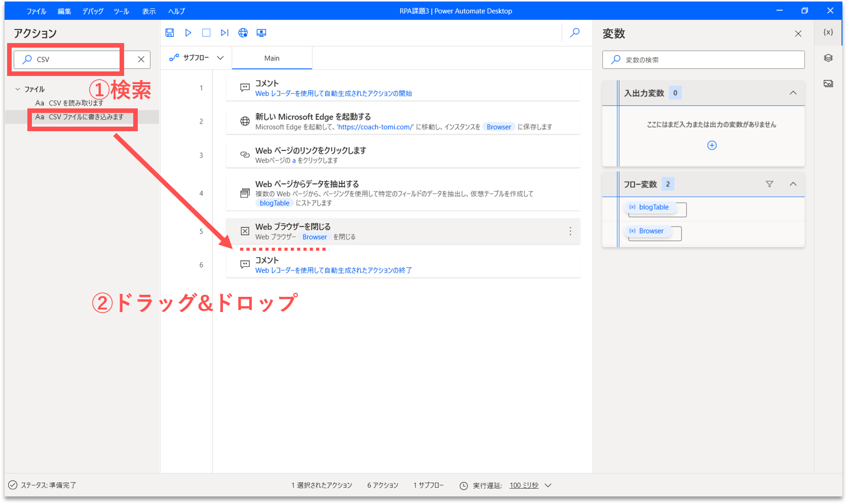Select the Main tab

[x=272, y=58]
